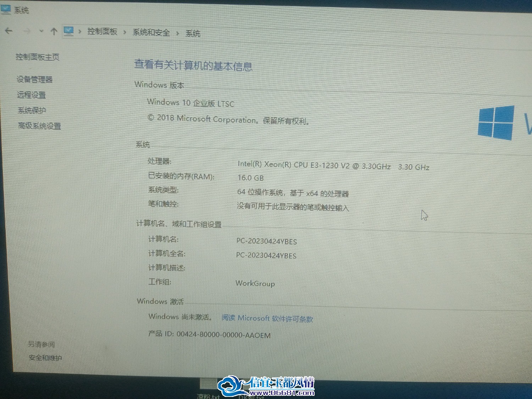The width and height of the screenshot is (532, 399).
Task: Click the 产品 ID 00424-80000-00000-AAOEM text
Action: coord(210,334)
